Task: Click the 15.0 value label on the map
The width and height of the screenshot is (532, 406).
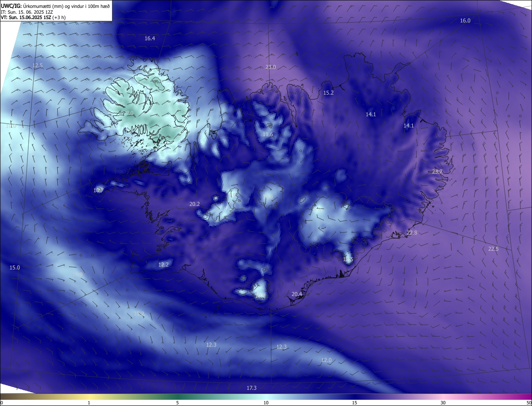Action: [15, 268]
